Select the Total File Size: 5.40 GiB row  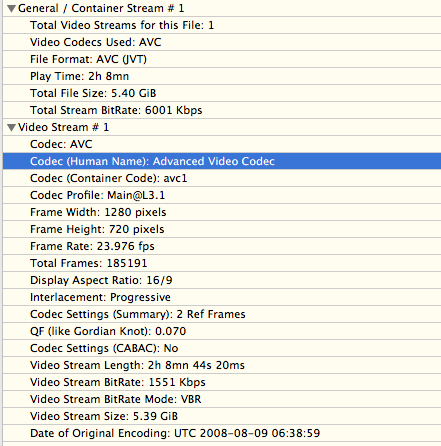click(x=222, y=93)
